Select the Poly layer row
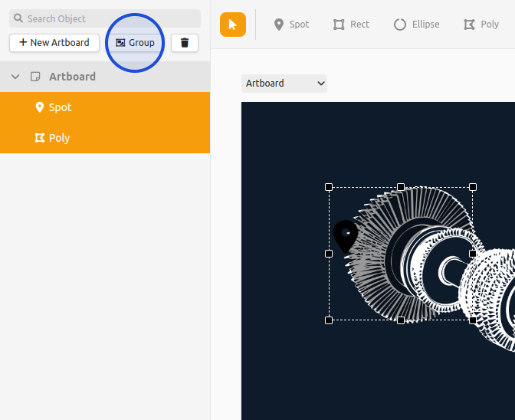The width and height of the screenshot is (515, 420). [105, 138]
